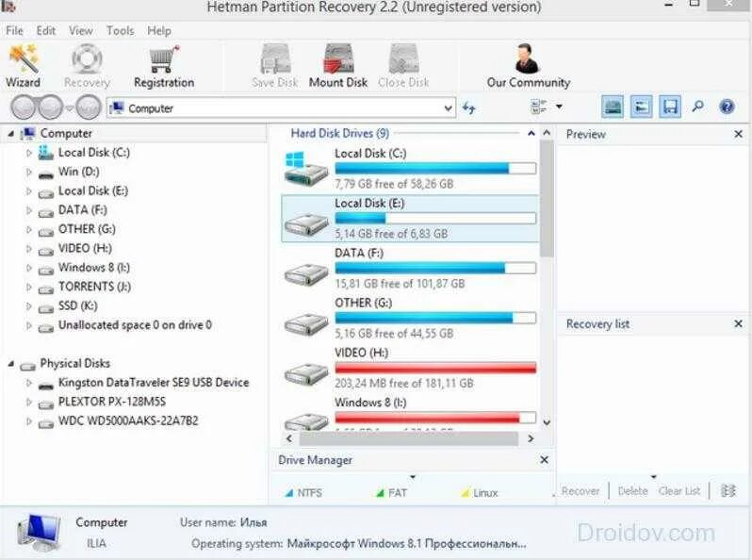Collapse Hard Disk Drives group
The image size is (752, 560).
(x=531, y=134)
